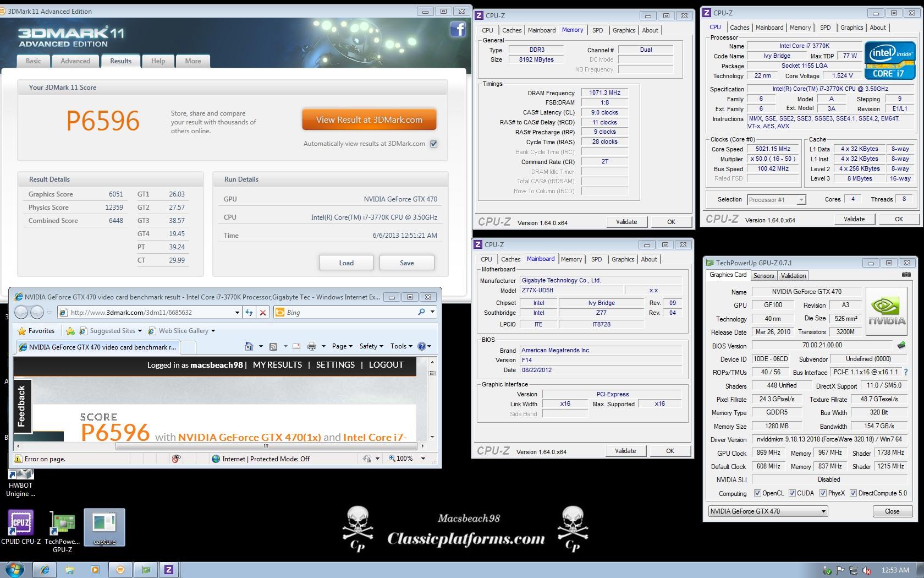Screen dimensions: 924x578
Task: Click the IE print toolbar icon
Action: point(312,346)
